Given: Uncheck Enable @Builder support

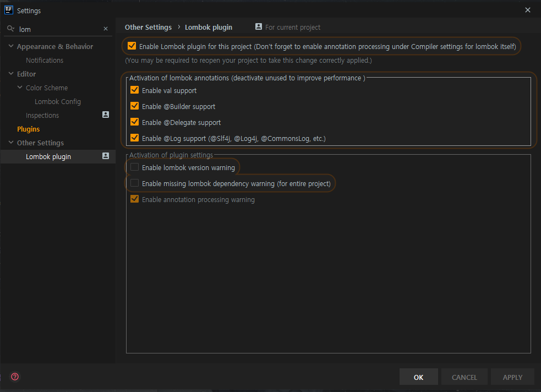Looking at the screenshot, I should click(134, 106).
